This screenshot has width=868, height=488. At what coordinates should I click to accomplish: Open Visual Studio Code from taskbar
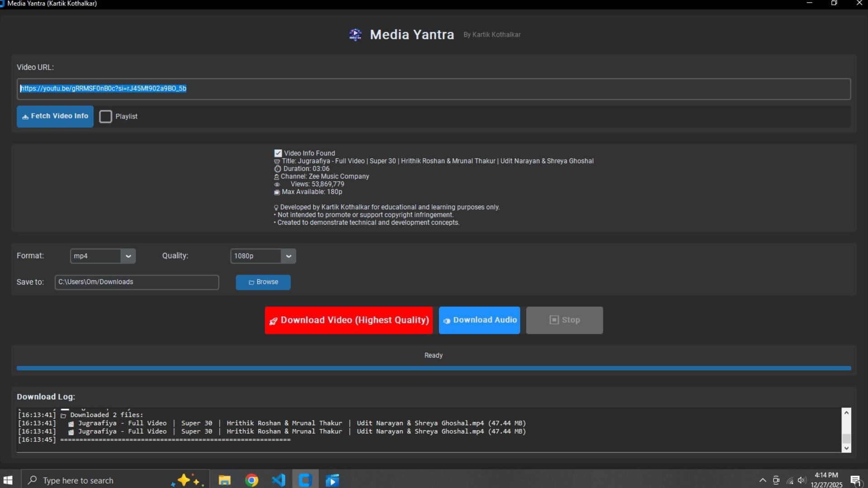click(x=278, y=480)
